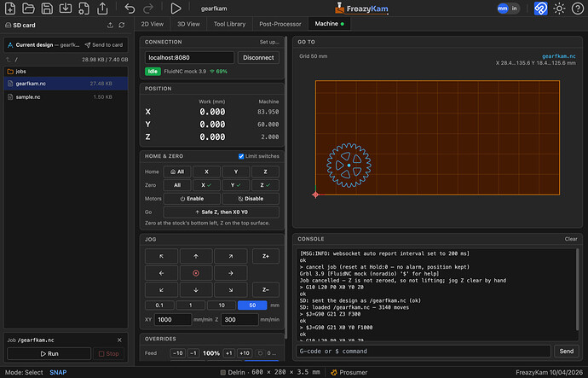
Task: Jog down (Y-) arrow
Action: (x=196, y=290)
